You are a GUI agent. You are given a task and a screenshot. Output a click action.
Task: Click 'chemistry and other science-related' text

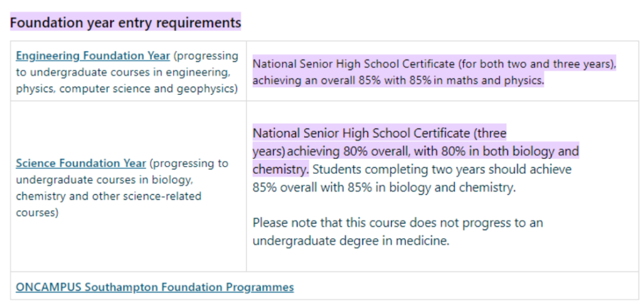coord(109,196)
